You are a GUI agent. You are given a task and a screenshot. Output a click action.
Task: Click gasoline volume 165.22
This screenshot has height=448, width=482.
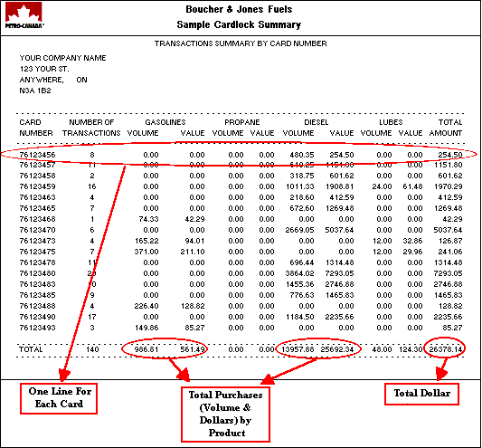(x=146, y=241)
